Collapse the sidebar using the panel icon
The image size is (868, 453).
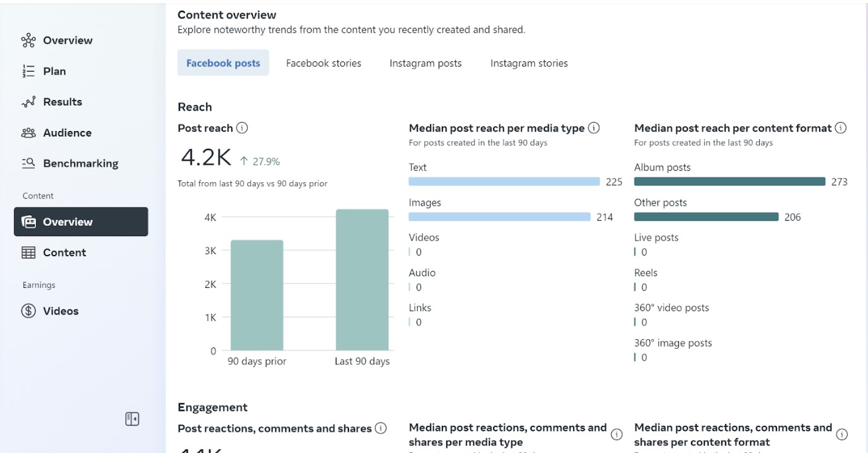coord(131,418)
